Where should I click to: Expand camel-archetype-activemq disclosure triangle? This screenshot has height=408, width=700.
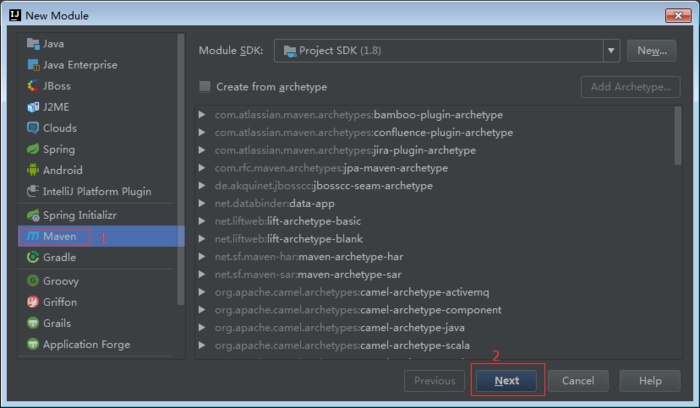202,292
